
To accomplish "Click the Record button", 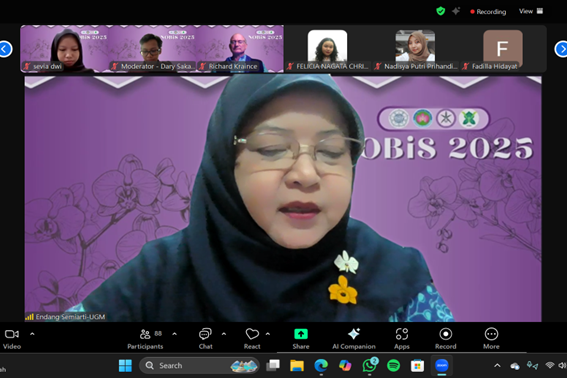I will (x=446, y=339).
